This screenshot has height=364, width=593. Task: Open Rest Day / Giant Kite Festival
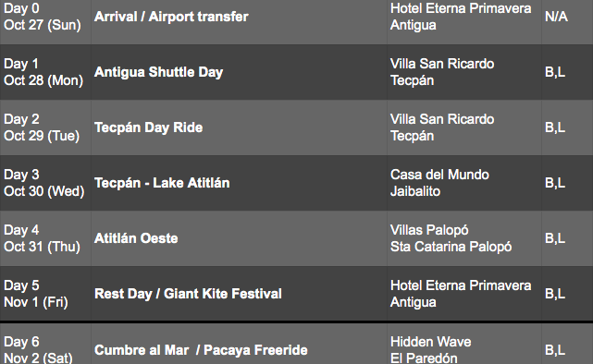pos(188,294)
